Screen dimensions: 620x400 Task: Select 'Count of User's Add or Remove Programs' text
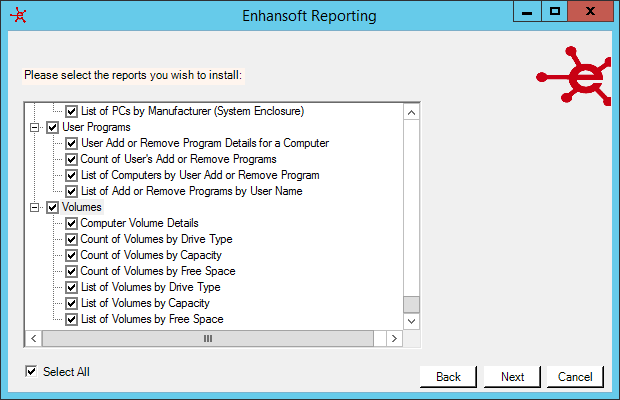179,159
